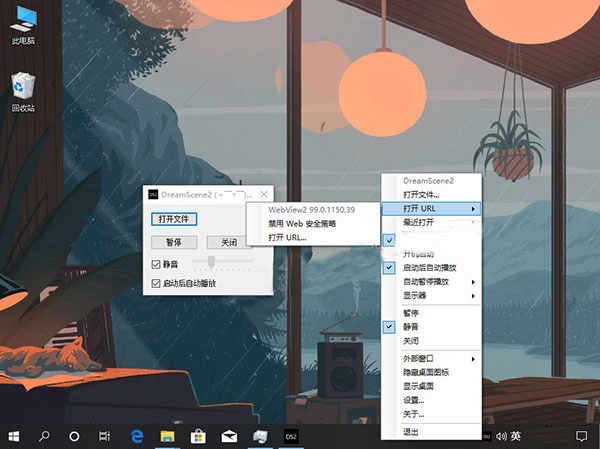The height and width of the screenshot is (449, 600).
Task: Toggle 启动后自动播放 checkbox in DreamScene2 window
Action: point(156,283)
